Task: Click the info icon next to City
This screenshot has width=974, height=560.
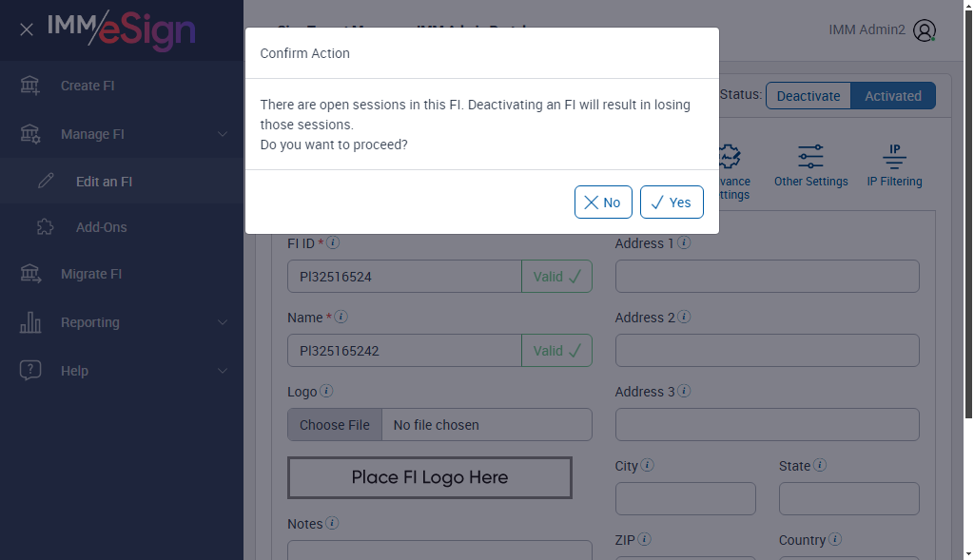Action: point(648,466)
